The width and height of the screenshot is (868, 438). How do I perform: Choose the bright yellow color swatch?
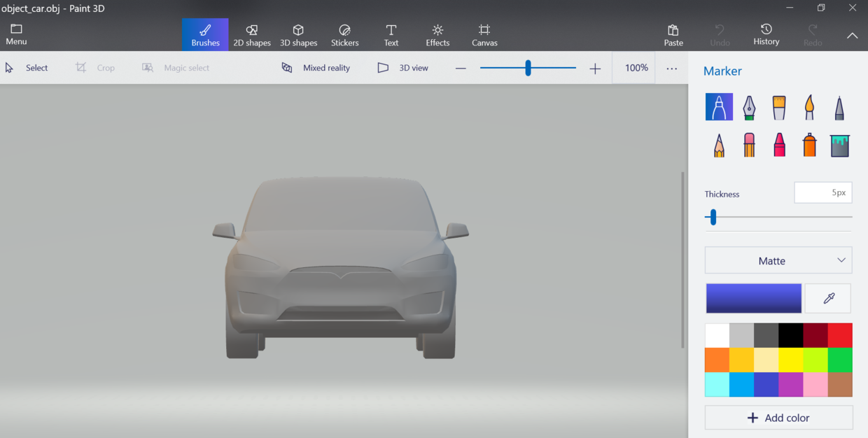791,360
